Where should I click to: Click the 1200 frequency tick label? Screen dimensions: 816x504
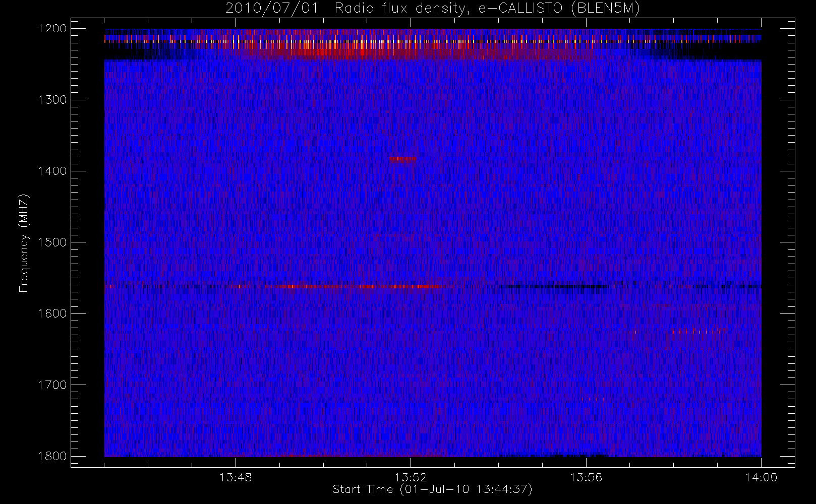click(x=52, y=29)
